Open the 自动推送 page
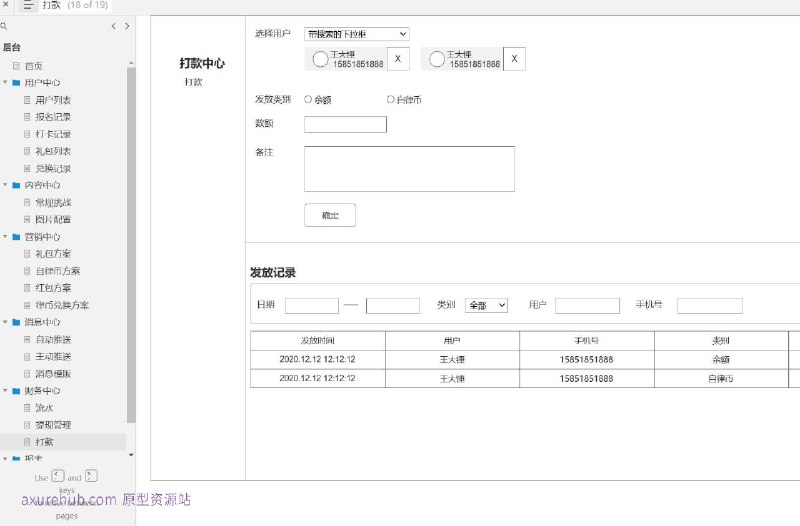800x526 pixels. (53, 339)
